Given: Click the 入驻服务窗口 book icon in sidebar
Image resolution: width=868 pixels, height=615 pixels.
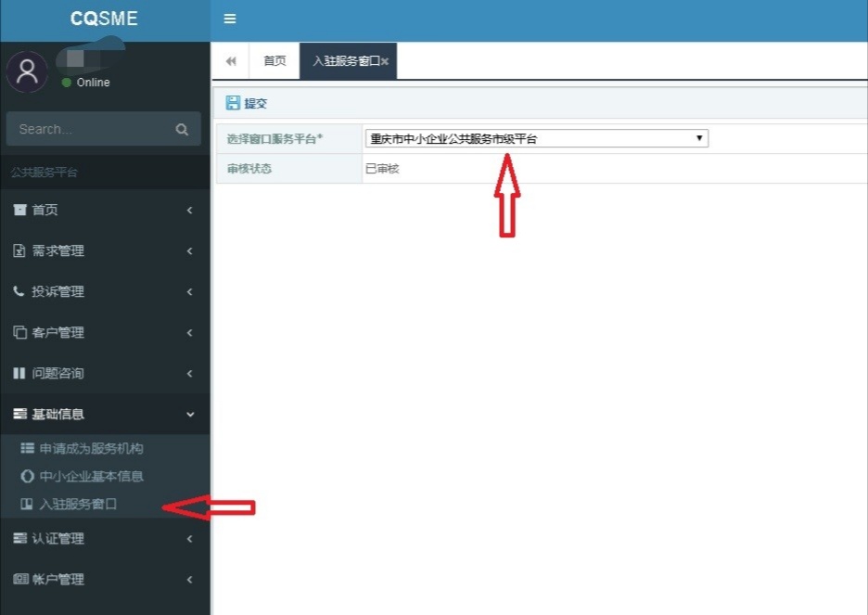Looking at the screenshot, I should pos(27,504).
